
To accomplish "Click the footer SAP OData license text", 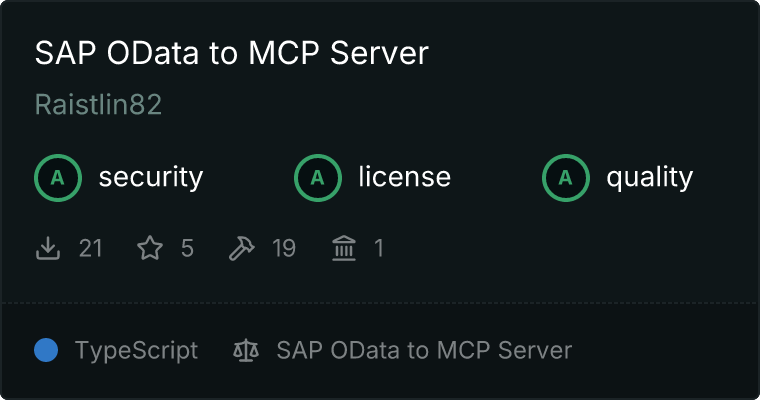I will (x=424, y=350).
